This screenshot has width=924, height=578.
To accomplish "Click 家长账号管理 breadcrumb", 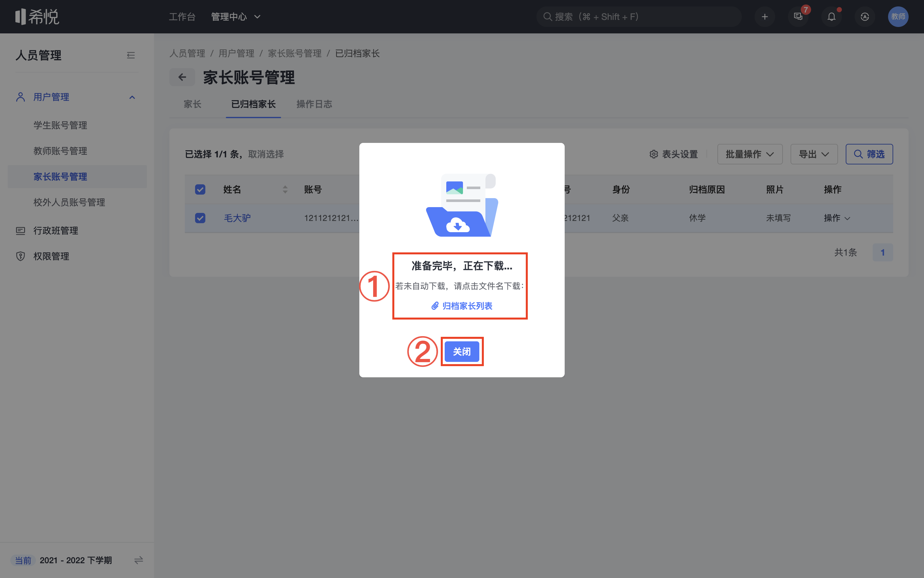I will pyautogui.click(x=295, y=53).
